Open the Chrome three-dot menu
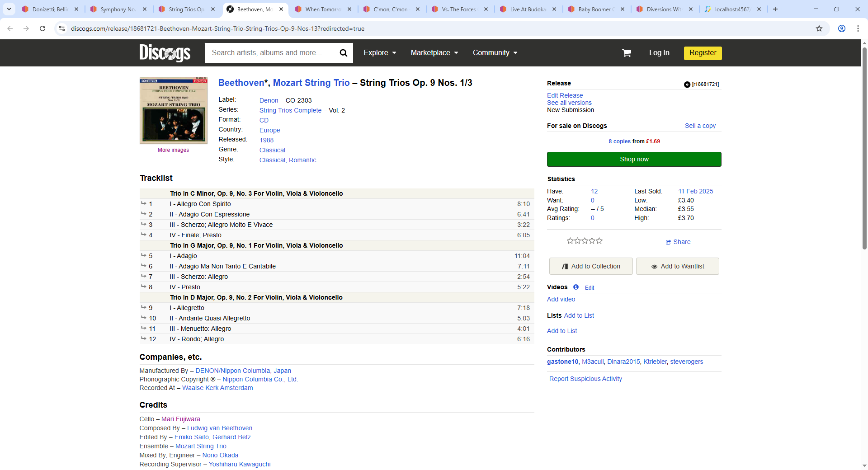868x470 pixels. (x=858, y=28)
